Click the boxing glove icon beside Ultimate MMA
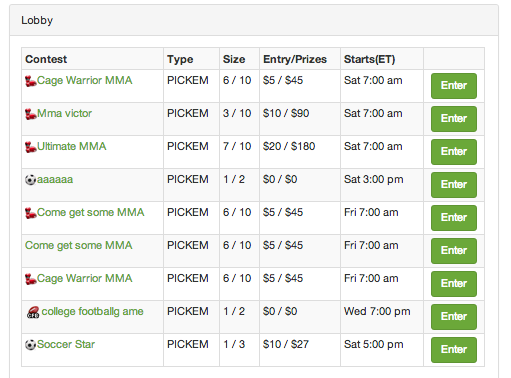Viewport: 511px width, 378px height. click(31, 147)
